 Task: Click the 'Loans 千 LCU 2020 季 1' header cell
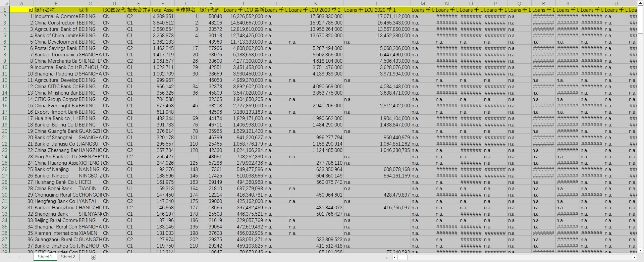tap(377, 10)
